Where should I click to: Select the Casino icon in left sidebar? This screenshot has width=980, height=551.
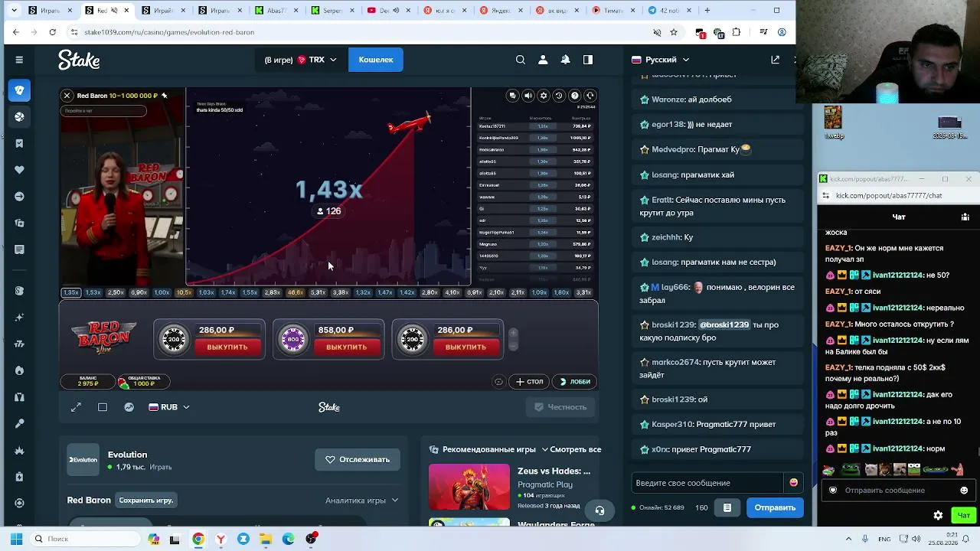(19, 90)
